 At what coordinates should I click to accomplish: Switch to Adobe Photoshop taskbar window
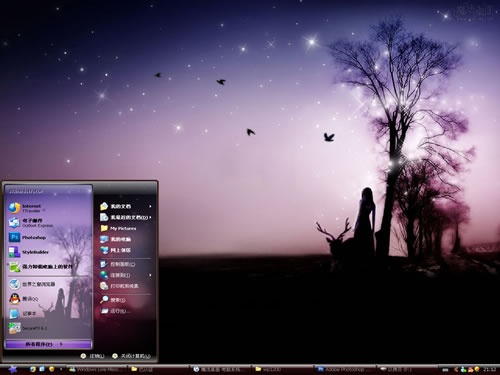tap(345, 369)
